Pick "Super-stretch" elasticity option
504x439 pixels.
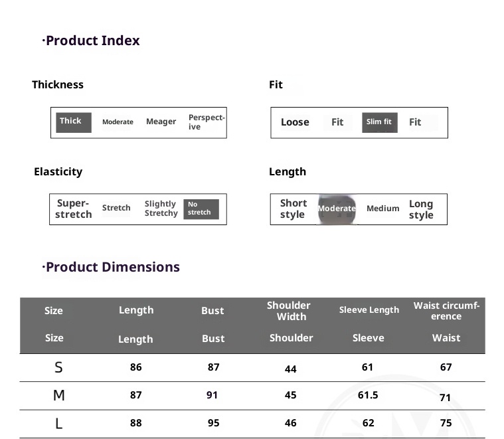[x=73, y=209]
